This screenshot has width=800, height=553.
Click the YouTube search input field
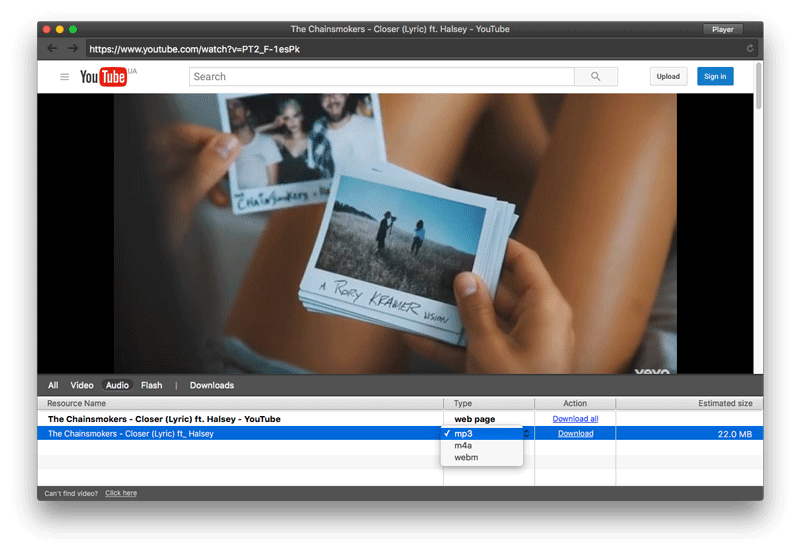381,76
